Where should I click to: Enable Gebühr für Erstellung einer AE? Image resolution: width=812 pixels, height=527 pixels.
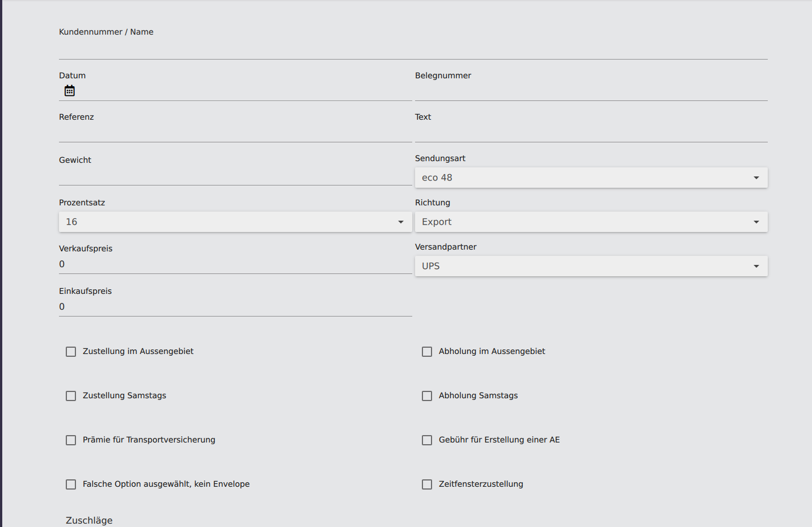pyautogui.click(x=427, y=440)
